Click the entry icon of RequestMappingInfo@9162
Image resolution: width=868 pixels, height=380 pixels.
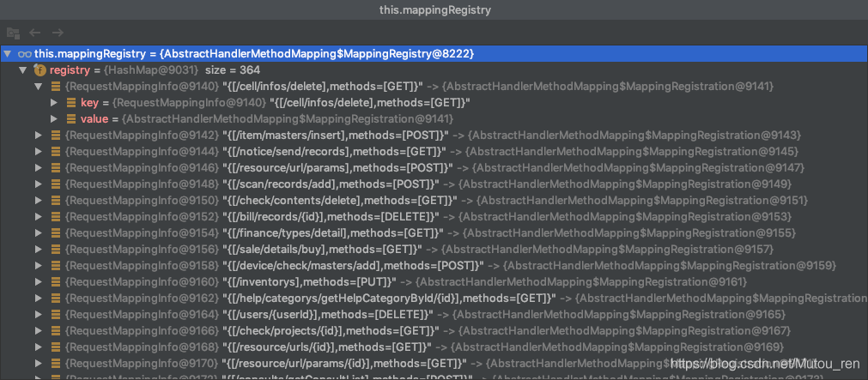coord(56,299)
